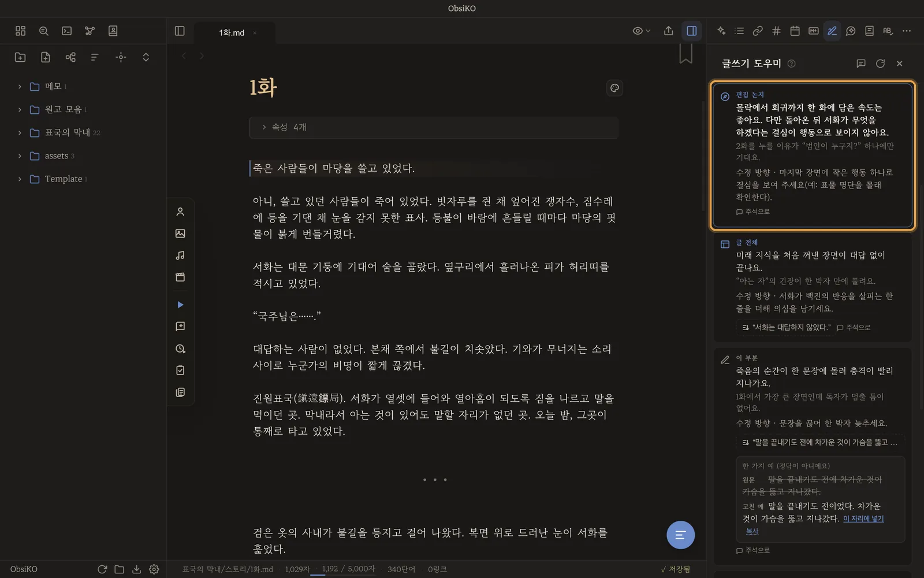The height and width of the screenshot is (578, 924).
Task: Click the bookmark ribbon icon
Action: (x=685, y=54)
